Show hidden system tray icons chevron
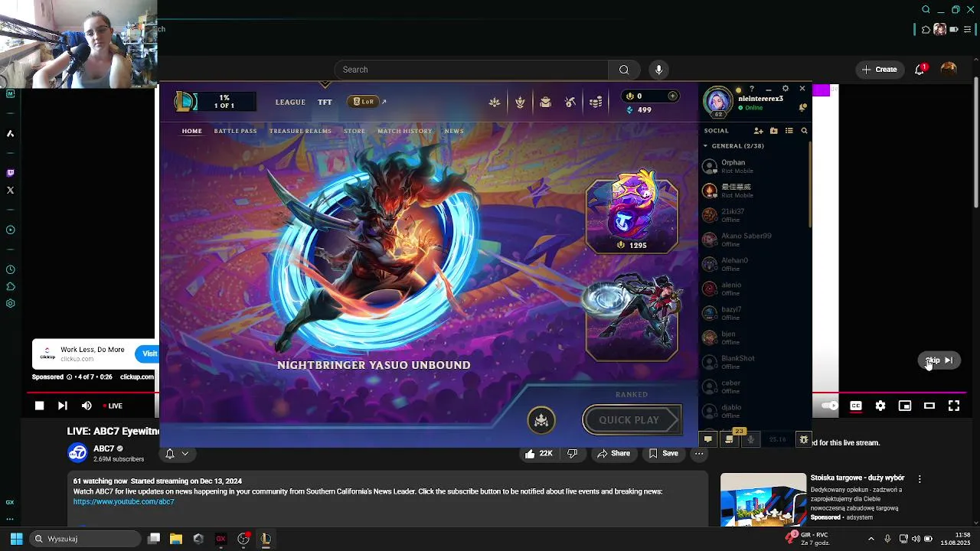 pos(871,539)
